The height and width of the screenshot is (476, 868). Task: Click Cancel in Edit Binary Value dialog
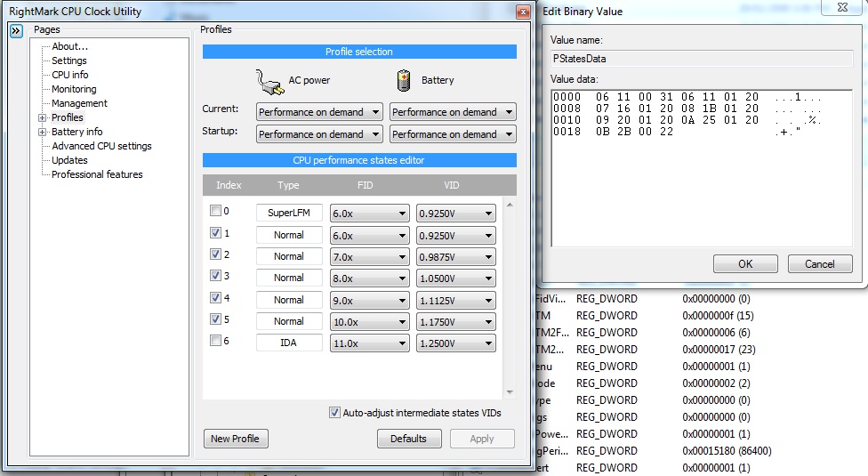pyautogui.click(x=819, y=264)
